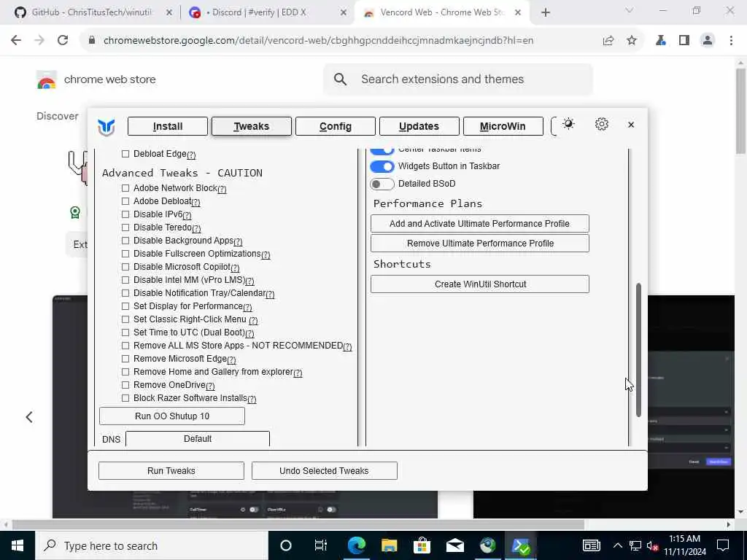
Task: Open Chrome tab search chevron
Action: click(630, 10)
